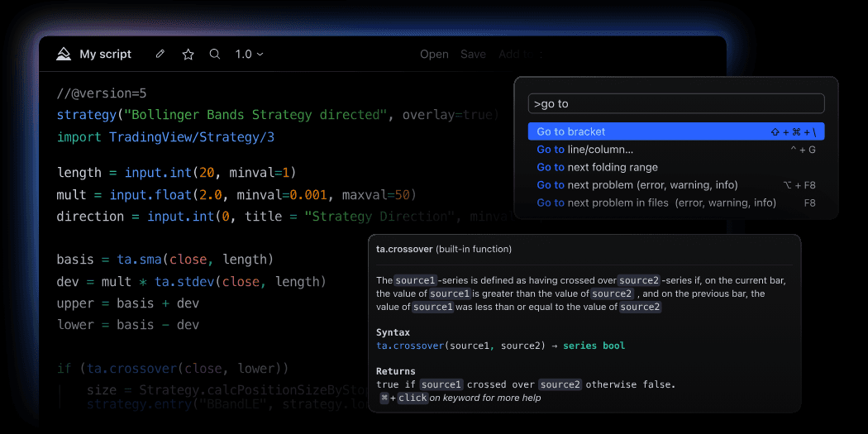Click the basis = ta.sma line
The width and height of the screenshot is (868, 434).
165,259
